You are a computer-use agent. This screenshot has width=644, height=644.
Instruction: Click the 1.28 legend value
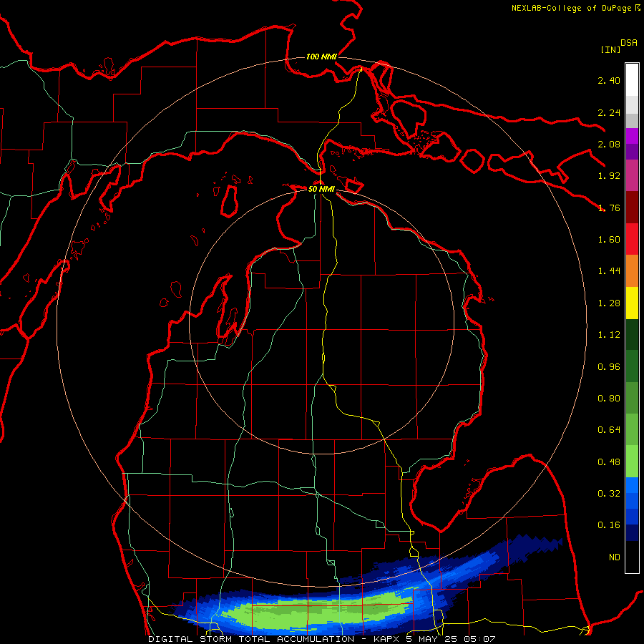point(609,303)
